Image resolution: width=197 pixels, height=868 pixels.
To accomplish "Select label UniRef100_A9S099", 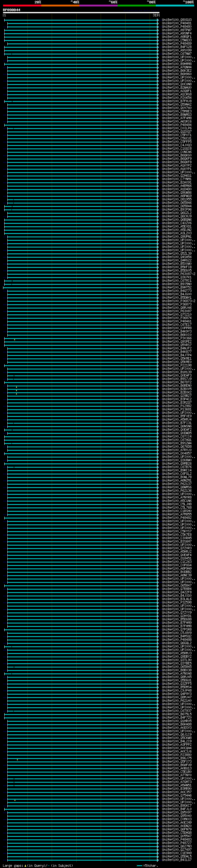I will point(177,50).
